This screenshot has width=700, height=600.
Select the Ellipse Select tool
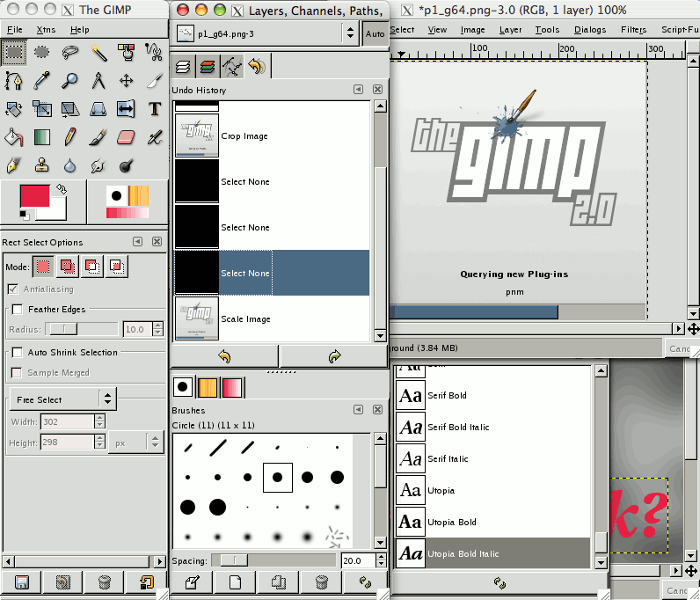41,52
